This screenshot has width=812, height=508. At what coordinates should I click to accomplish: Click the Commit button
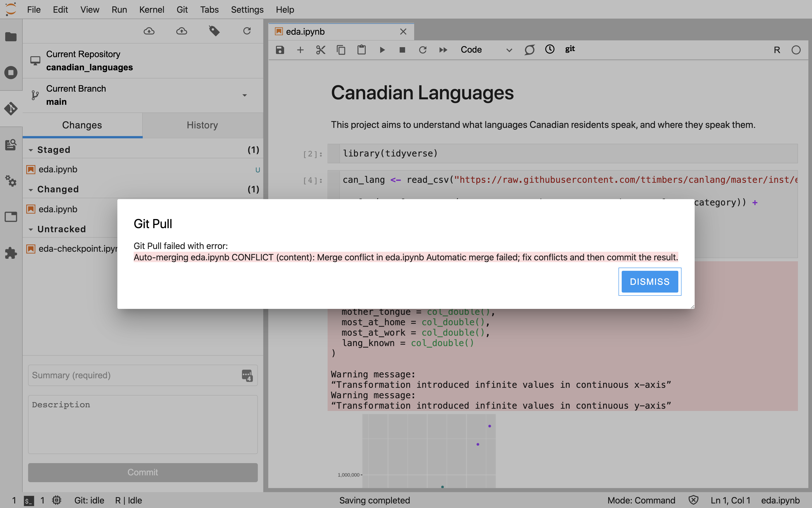143,472
